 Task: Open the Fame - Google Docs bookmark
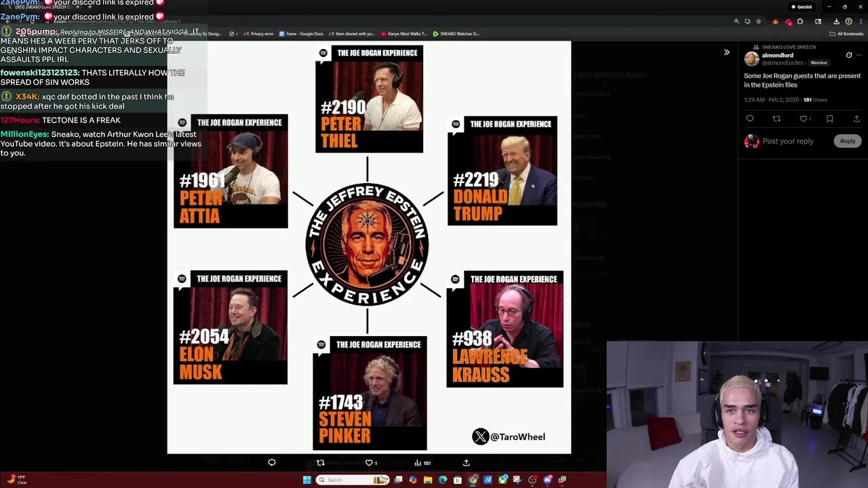tap(300, 33)
